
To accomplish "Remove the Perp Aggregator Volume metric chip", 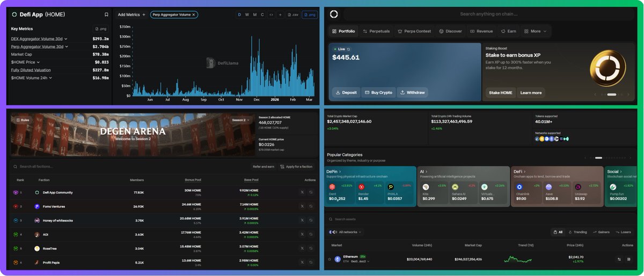I will pyautogui.click(x=194, y=14).
